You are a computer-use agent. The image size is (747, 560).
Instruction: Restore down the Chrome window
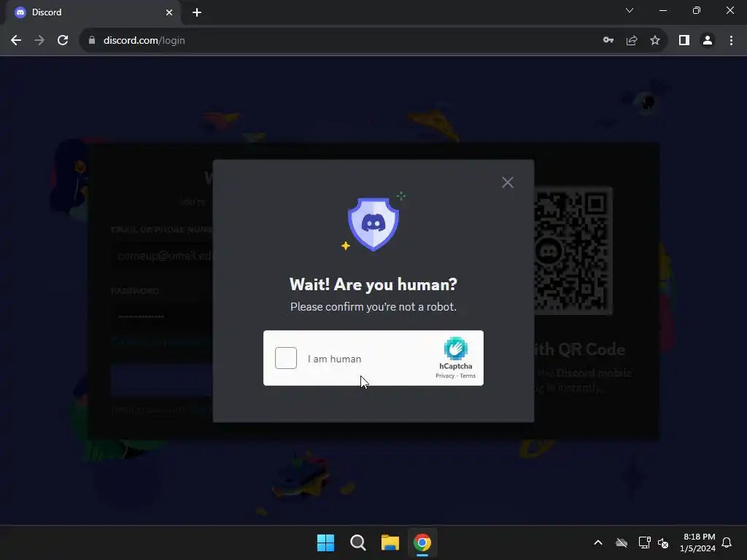697,10
